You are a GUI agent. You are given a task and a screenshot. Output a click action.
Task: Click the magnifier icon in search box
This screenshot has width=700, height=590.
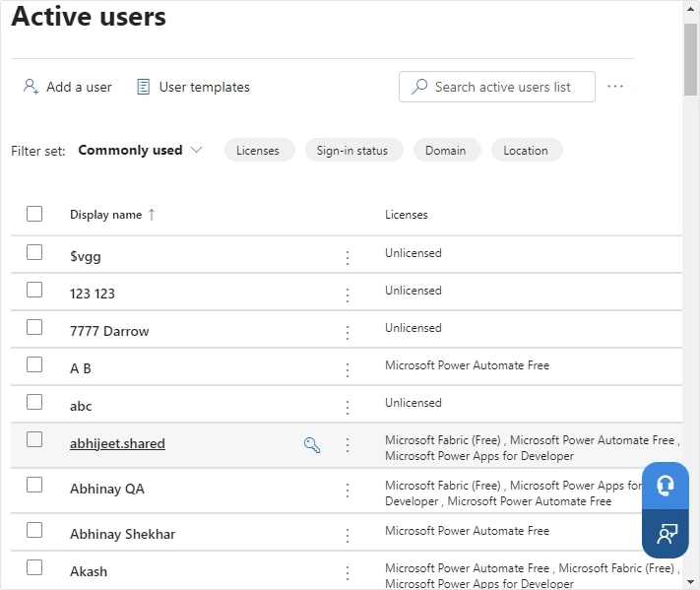pyautogui.click(x=419, y=87)
